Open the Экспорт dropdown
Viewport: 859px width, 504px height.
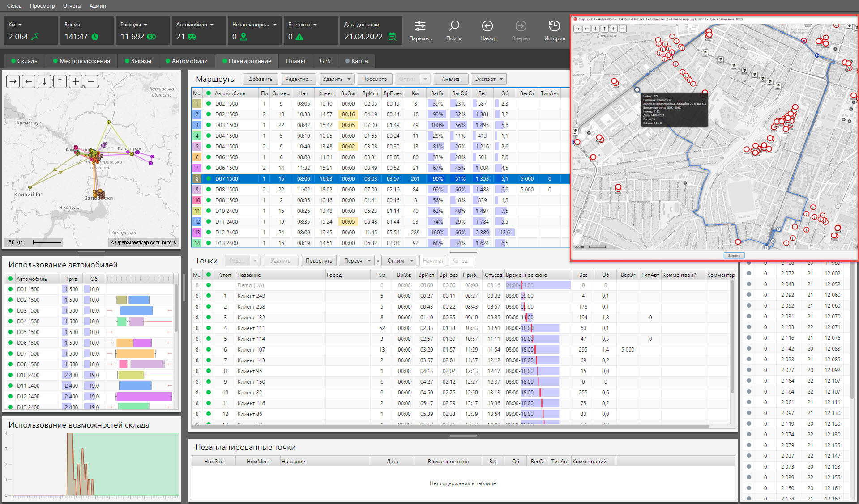tap(501, 79)
